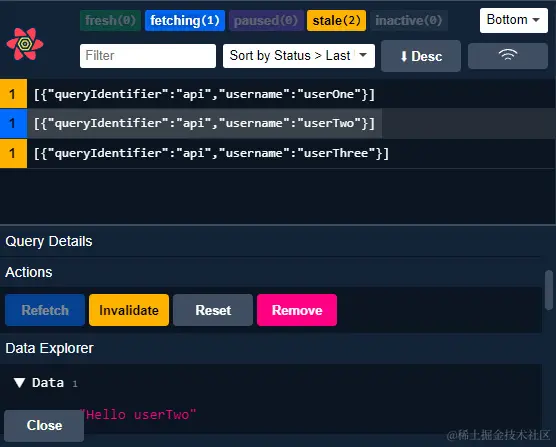This screenshot has height=447, width=556.
Task: Close the devtools panel
Action: tap(44, 425)
